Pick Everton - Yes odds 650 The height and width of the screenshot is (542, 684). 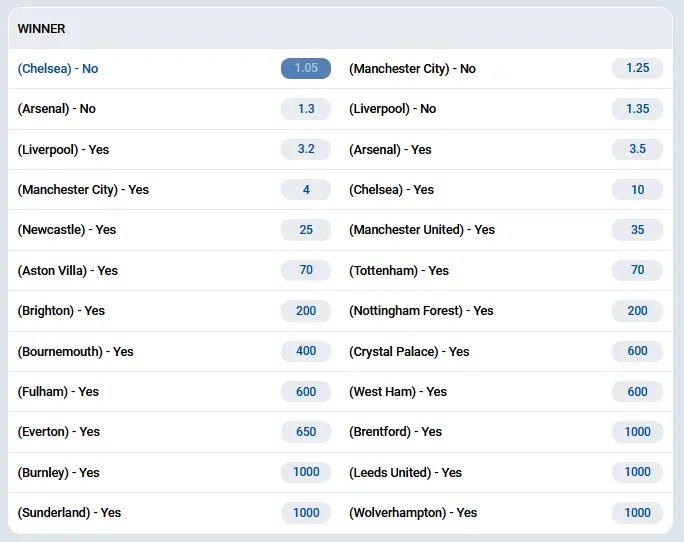coord(306,432)
